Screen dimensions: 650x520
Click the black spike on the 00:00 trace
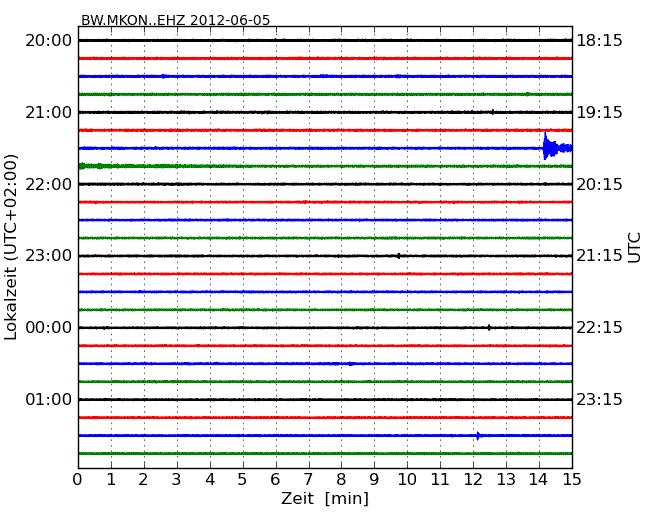tap(489, 328)
